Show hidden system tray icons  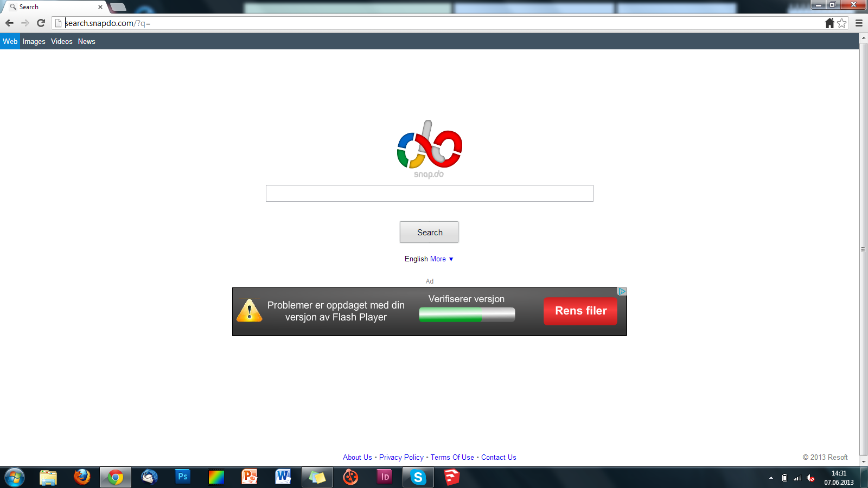[771, 478]
